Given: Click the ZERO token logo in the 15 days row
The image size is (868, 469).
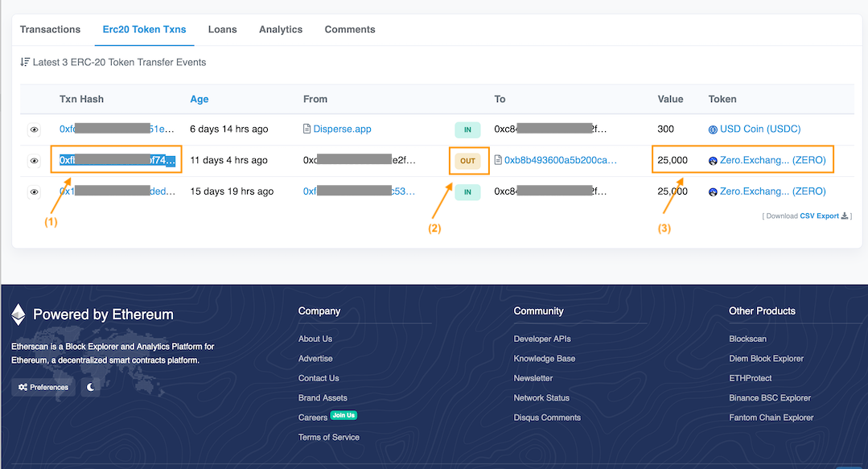Looking at the screenshot, I should (713, 191).
